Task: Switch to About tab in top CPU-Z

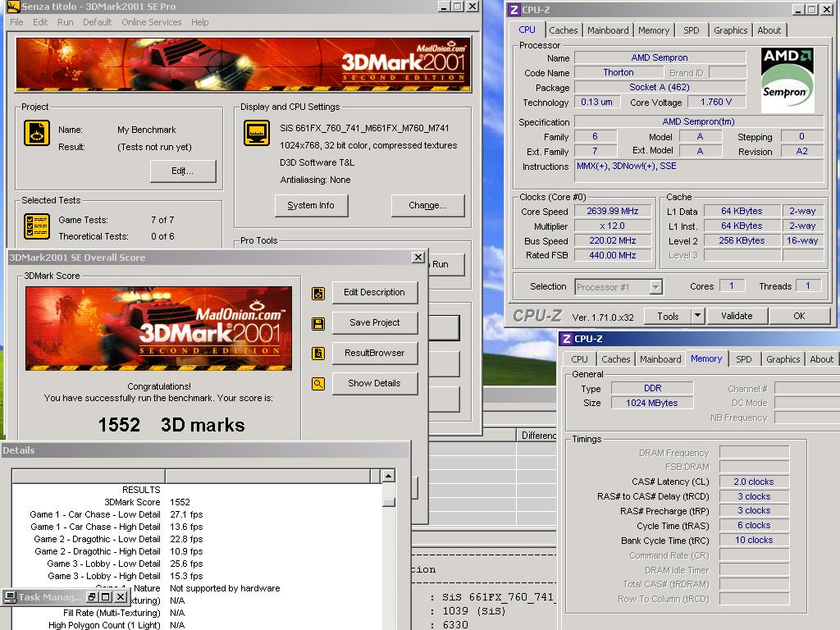Action: coord(769,30)
